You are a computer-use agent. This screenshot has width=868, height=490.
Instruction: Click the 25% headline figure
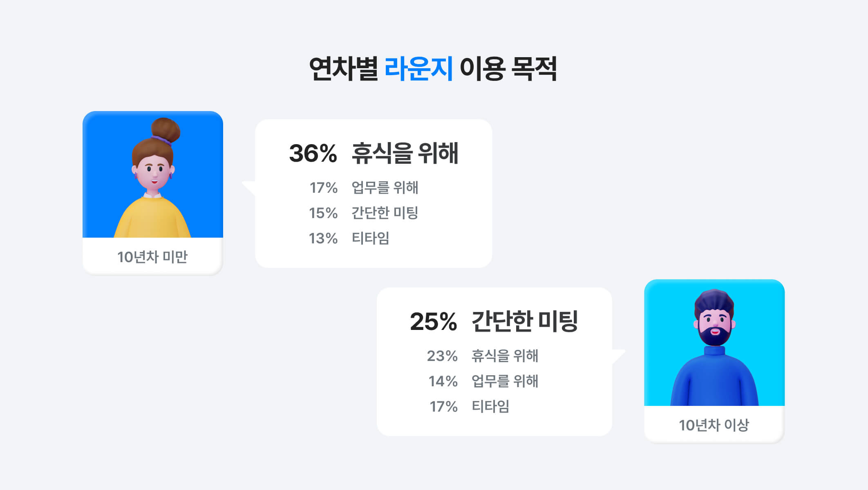pos(434,322)
